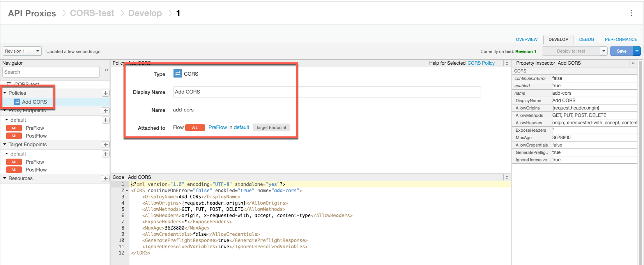Select Target Endpoints PreFlow
This screenshot has height=265, width=644.
click(x=35, y=162)
